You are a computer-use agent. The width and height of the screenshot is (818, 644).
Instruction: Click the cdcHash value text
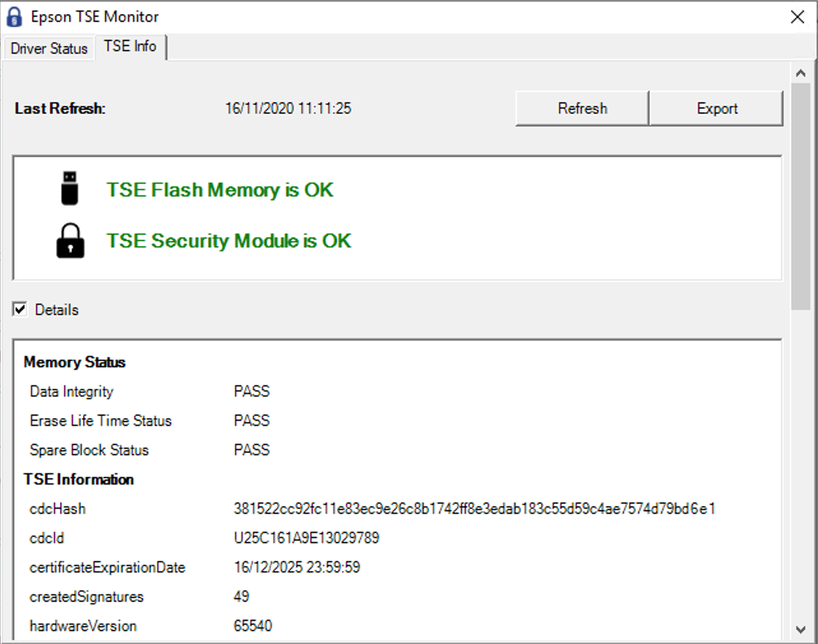coord(474,509)
